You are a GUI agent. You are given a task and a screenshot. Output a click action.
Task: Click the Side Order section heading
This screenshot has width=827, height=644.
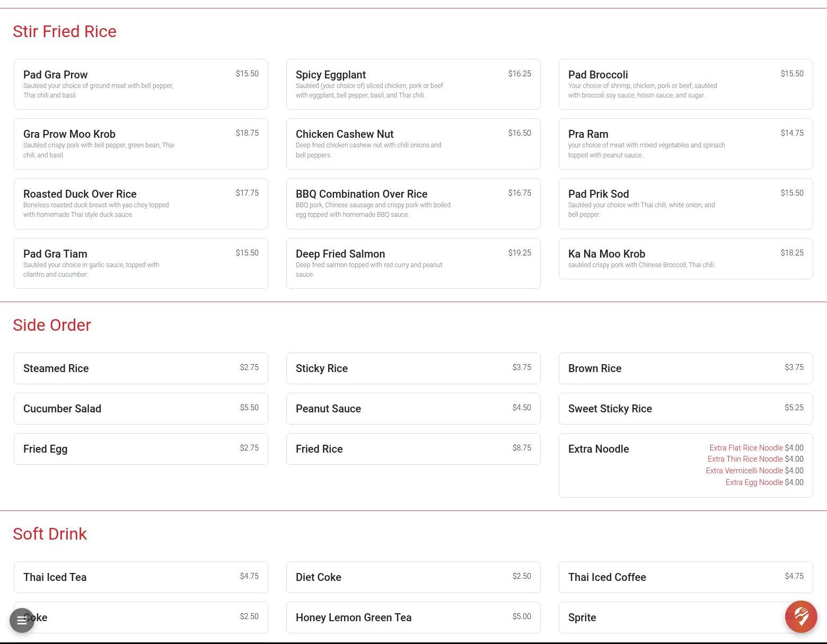[52, 325]
